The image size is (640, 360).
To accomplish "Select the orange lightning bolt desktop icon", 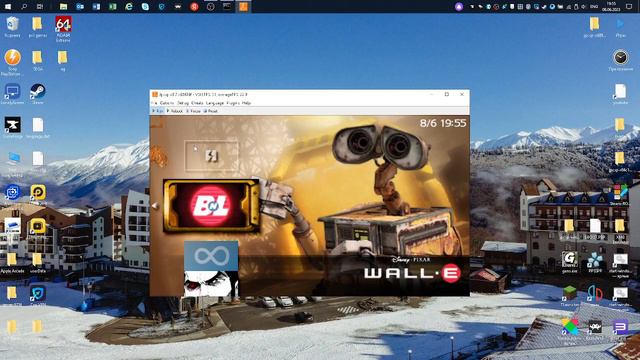I will point(12,62).
